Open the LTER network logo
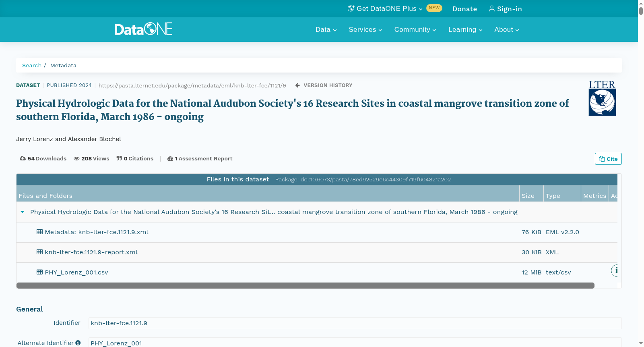Image resolution: width=644 pixels, height=347 pixels. pos(602,98)
